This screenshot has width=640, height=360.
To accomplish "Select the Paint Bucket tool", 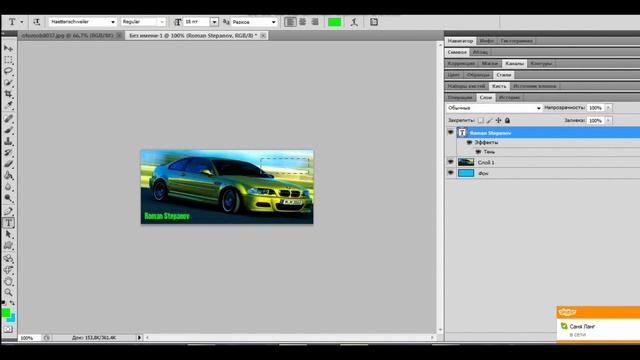I will tap(9, 176).
